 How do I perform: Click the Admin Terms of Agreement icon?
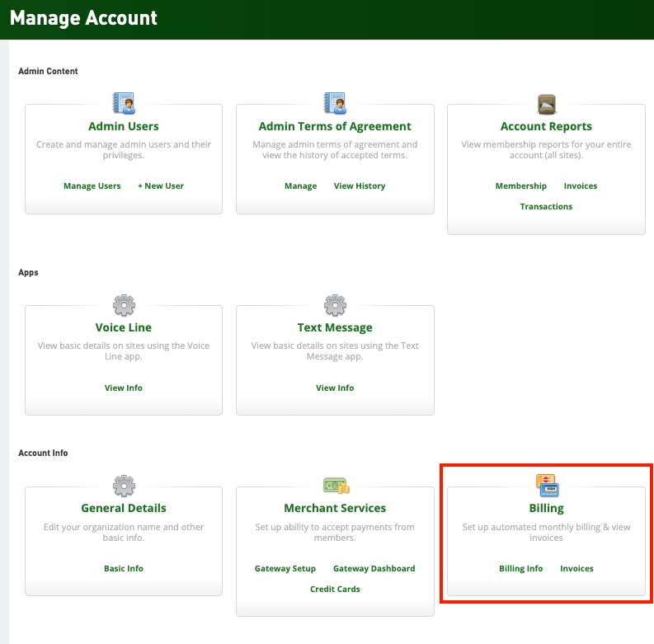(x=335, y=103)
